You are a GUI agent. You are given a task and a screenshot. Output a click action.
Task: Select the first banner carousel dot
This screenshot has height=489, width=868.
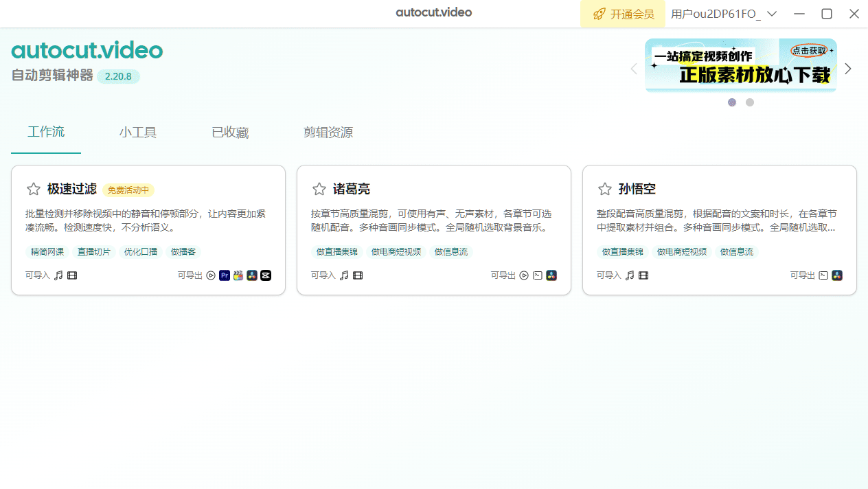[x=732, y=102]
